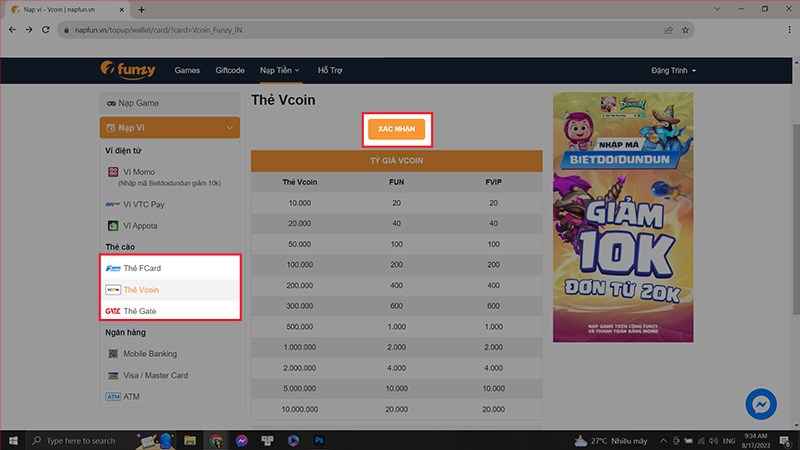
Task: Open Messenger from taskbar
Action: click(x=241, y=440)
